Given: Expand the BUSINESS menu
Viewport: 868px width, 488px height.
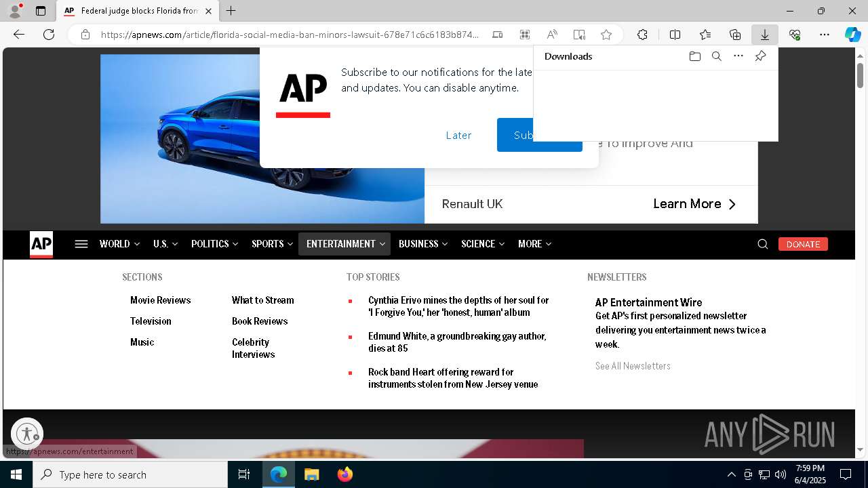Looking at the screenshot, I should 423,244.
